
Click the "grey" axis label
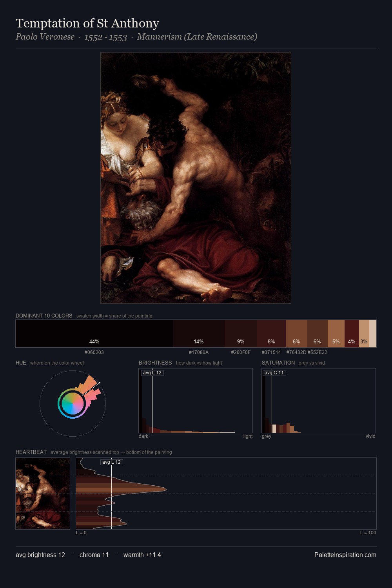pos(267,436)
